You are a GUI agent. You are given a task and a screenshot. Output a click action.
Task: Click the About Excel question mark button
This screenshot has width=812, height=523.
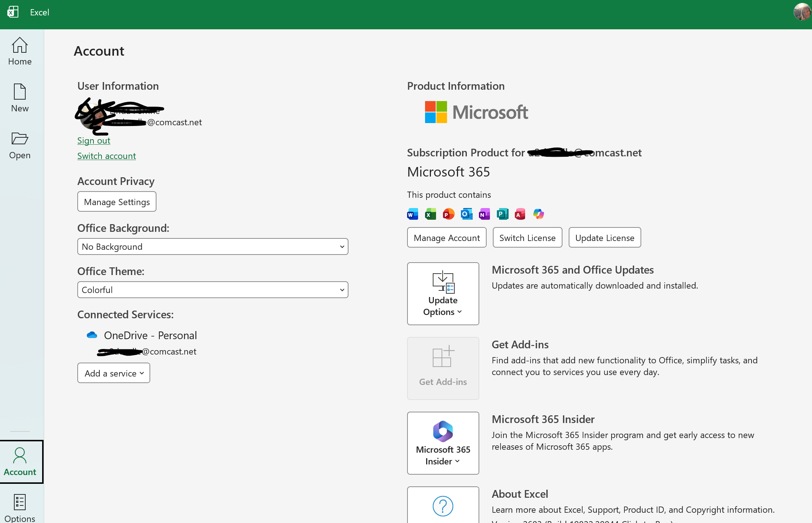tap(443, 505)
